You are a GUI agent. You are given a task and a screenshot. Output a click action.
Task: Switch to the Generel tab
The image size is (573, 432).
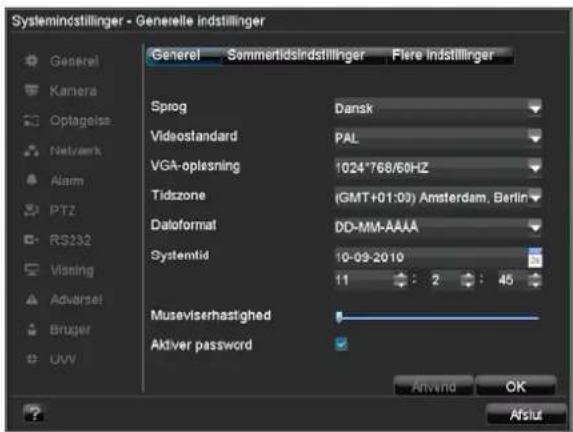point(183,56)
